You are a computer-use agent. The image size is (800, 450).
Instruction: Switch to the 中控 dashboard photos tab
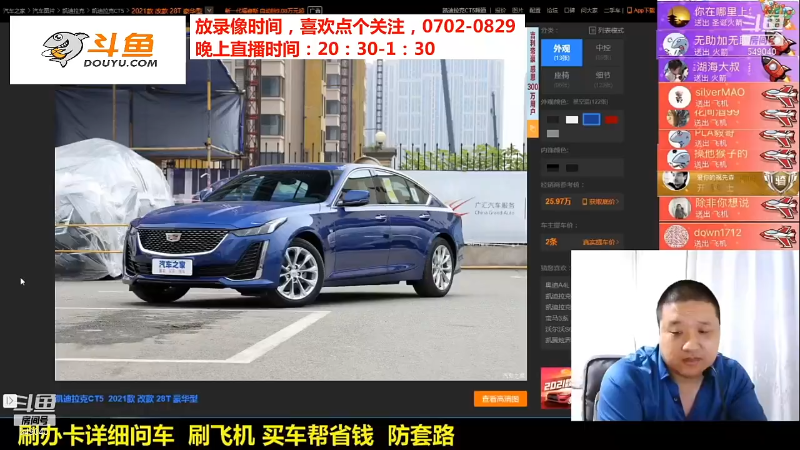tap(603, 53)
